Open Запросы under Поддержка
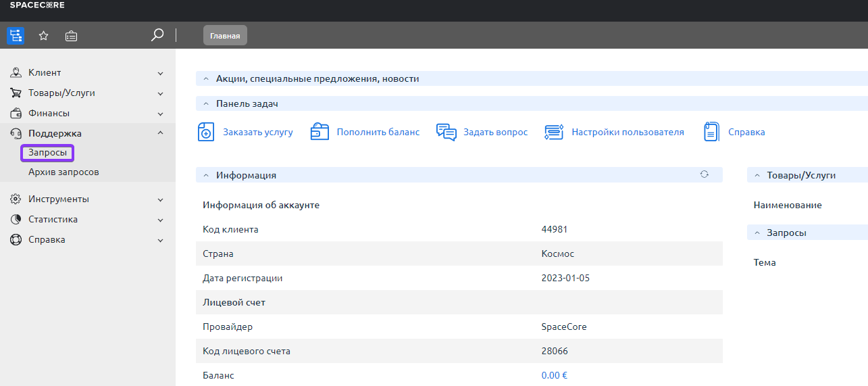 (47, 153)
